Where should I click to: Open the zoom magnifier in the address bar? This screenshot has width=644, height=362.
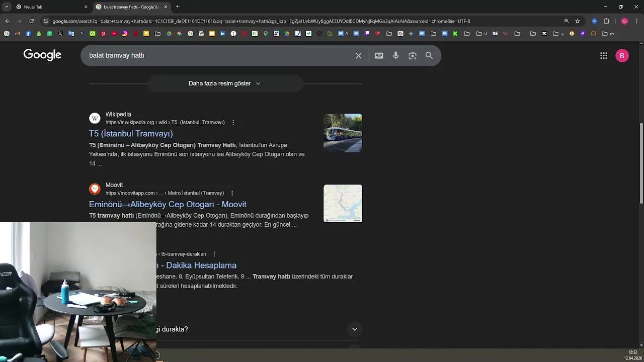coord(567,21)
